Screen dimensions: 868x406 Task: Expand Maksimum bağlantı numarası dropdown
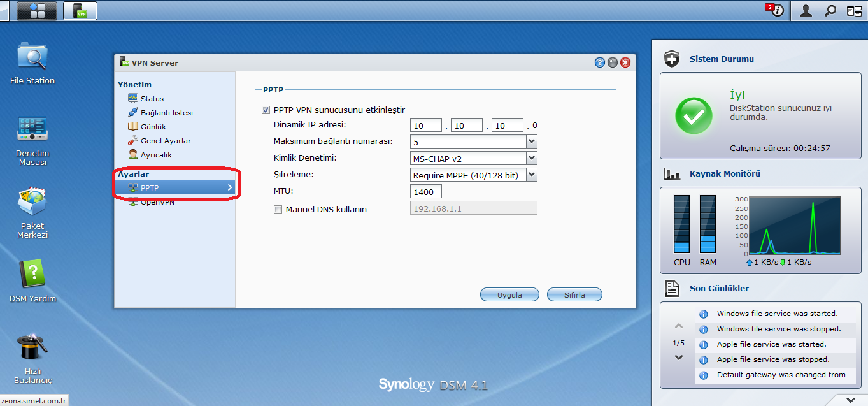click(532, 141)
